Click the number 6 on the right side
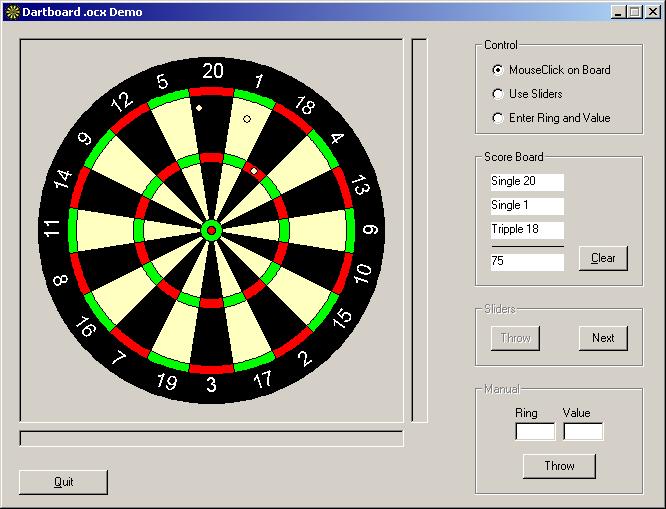 point(370,229)
